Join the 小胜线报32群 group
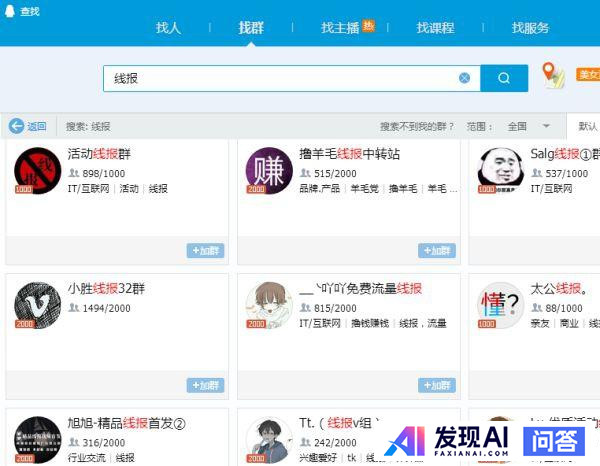The image size is (600, 466). [x=205, y=385]
